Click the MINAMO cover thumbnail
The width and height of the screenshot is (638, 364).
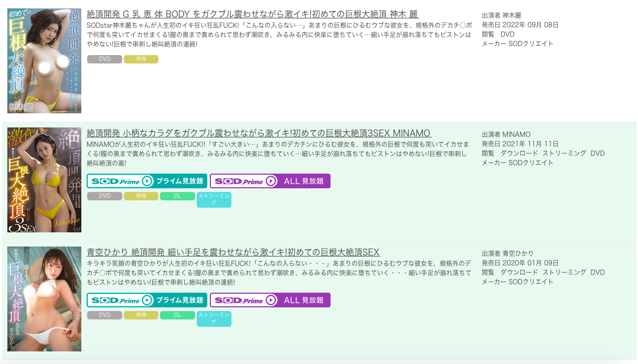pos(44,179)
